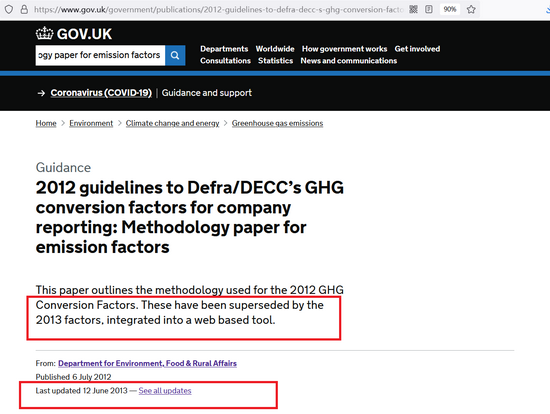The image size is (550, 414).
Task: Open the 90% zoom level indicator
Action: (x=450, y=9)
